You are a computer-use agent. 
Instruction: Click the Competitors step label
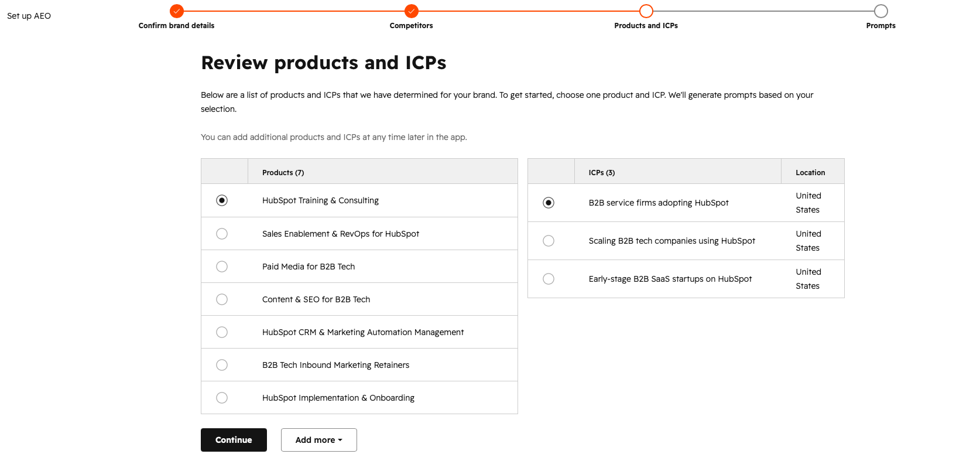(x=412, y=26)
